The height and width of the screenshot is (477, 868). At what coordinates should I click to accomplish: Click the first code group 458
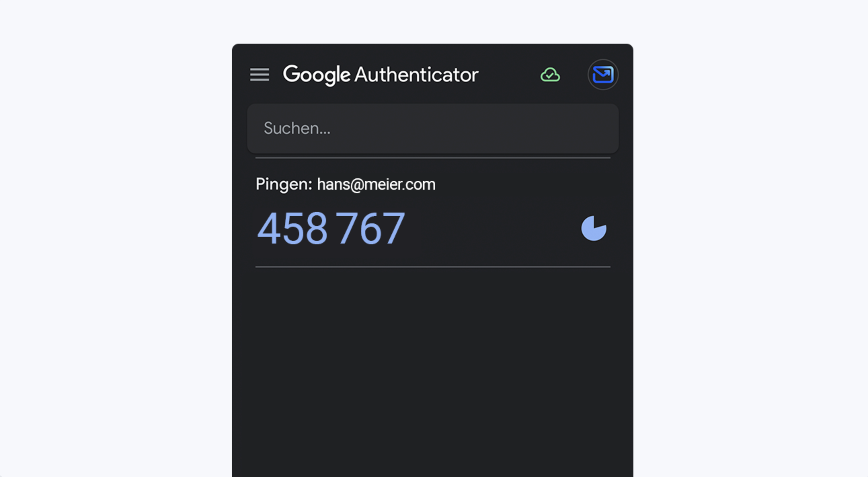tap(292, 228)
